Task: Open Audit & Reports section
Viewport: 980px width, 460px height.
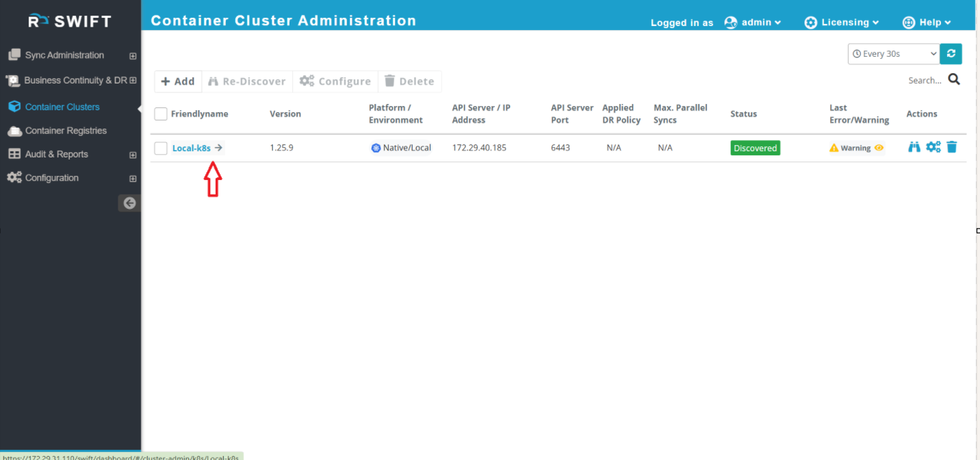Action: coord(57,154)
